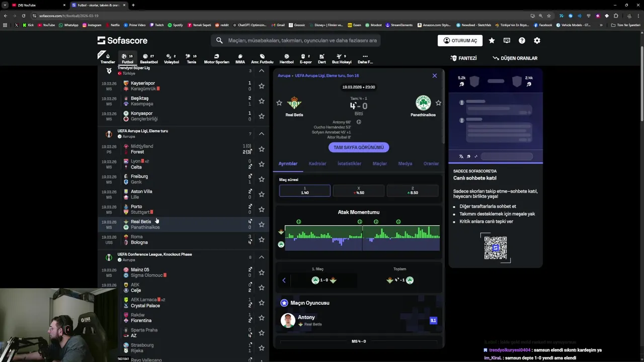The image size is (644, 362).
Task: Close the match details panel
Action: coord(435,76)
